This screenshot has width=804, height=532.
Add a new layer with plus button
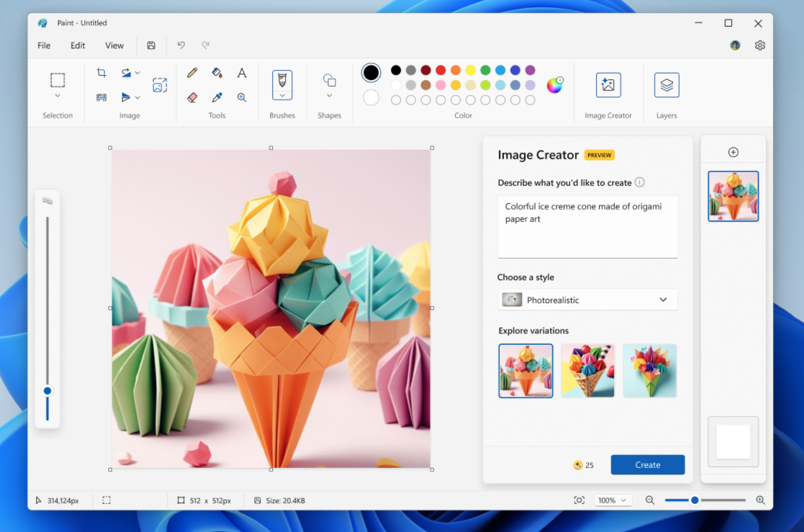pyautogui.click(x=733, y=152)
